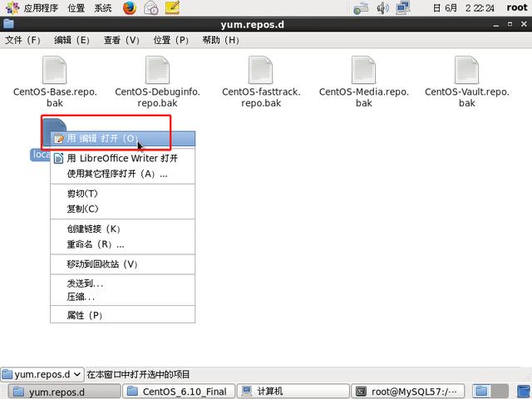
Task: Click the network computers display tray icon
Action: pos(402,7)
